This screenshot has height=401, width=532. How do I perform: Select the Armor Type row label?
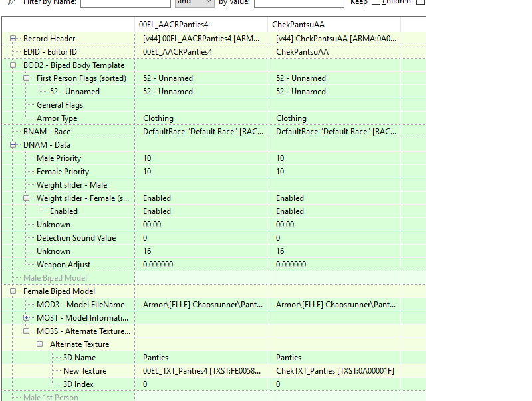[57, 118]
